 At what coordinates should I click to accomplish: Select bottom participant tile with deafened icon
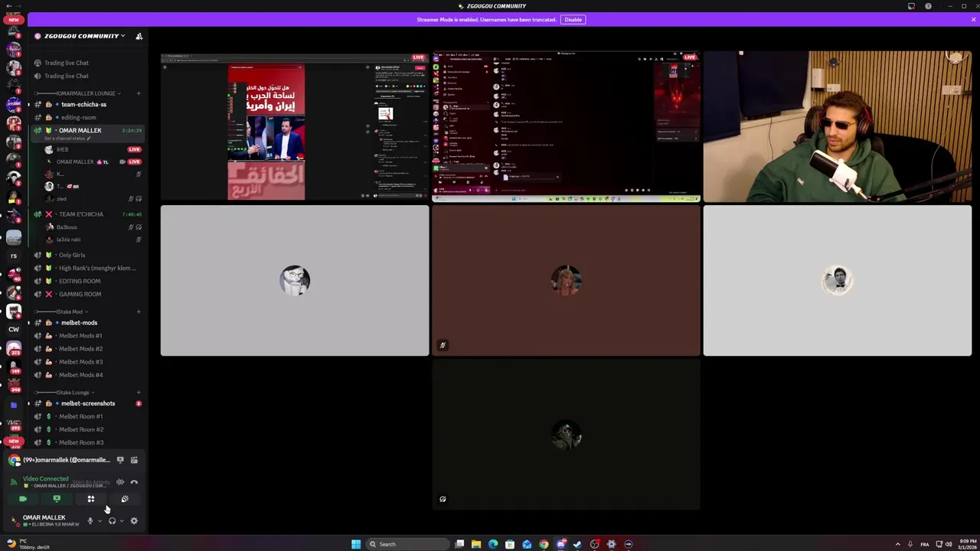click(x=567, y=434)
